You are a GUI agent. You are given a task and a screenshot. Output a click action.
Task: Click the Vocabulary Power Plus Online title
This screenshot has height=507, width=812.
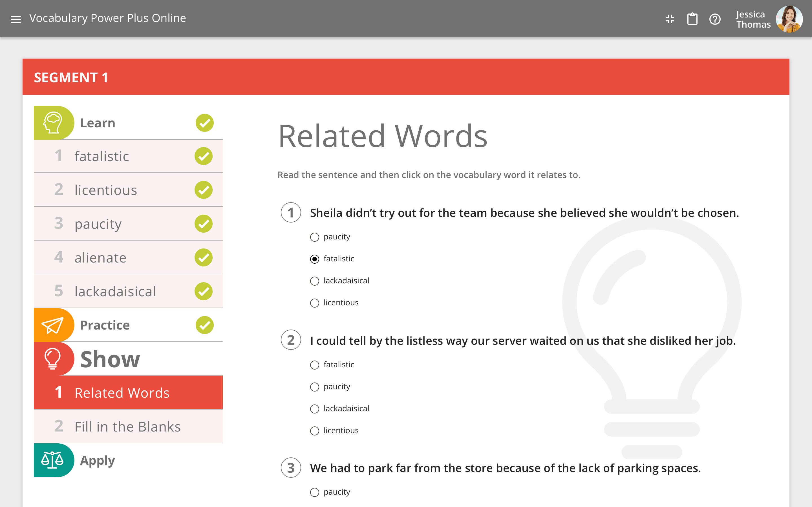coord(108,18)
